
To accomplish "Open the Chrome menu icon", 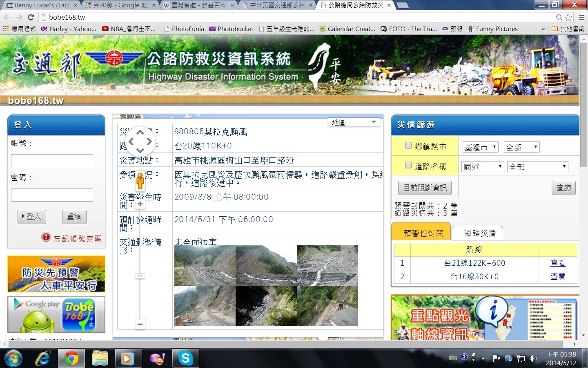I will [x=581, y=17].
